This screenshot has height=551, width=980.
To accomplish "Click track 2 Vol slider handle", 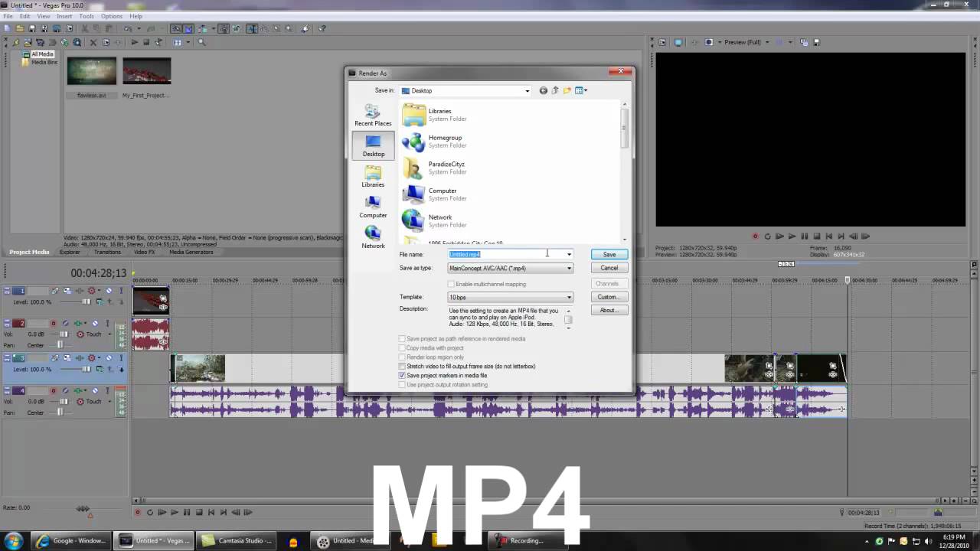I will (64, 334).
